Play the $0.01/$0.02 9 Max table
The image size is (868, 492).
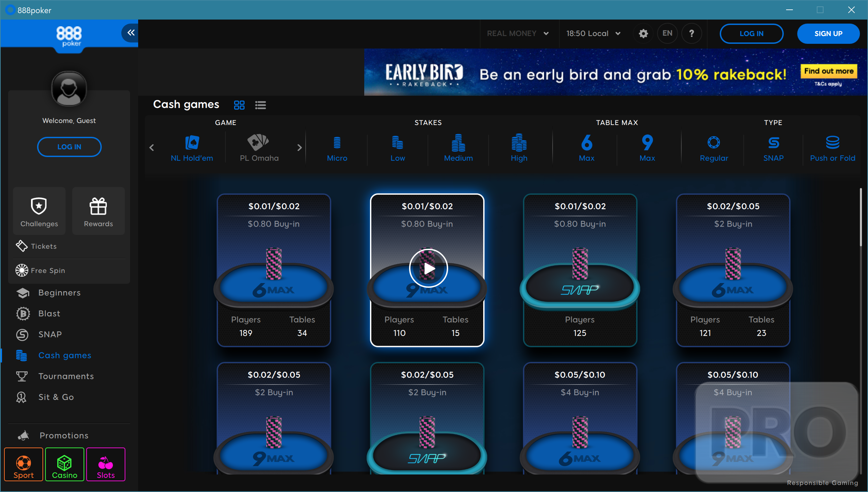pos(428,268)
